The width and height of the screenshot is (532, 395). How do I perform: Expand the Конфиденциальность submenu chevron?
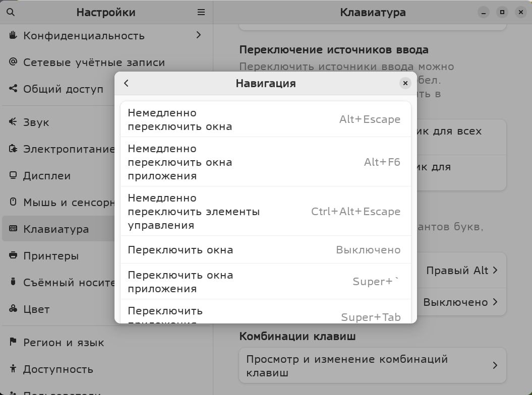tap(198, 35)
